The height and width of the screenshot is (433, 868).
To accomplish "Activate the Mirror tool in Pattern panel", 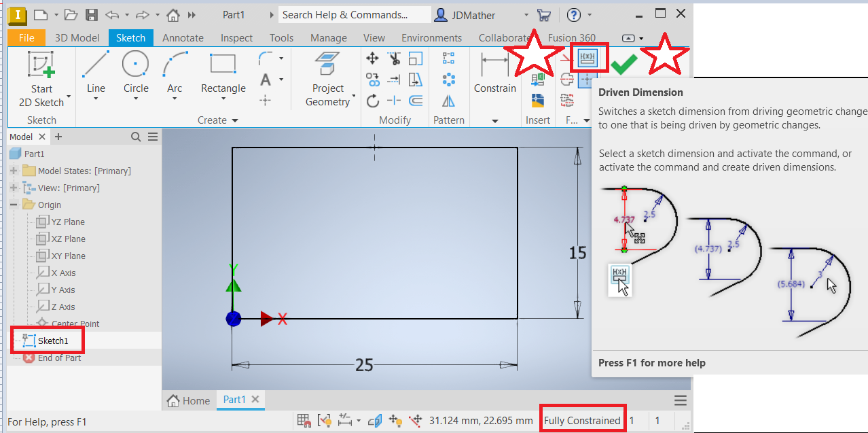I will (x=449, y=100).
